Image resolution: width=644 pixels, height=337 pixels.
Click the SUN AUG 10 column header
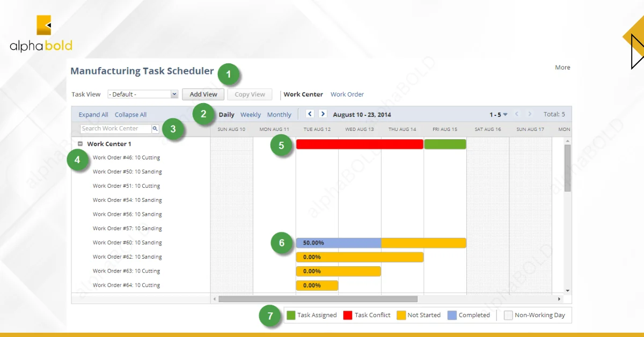(231, 129)
